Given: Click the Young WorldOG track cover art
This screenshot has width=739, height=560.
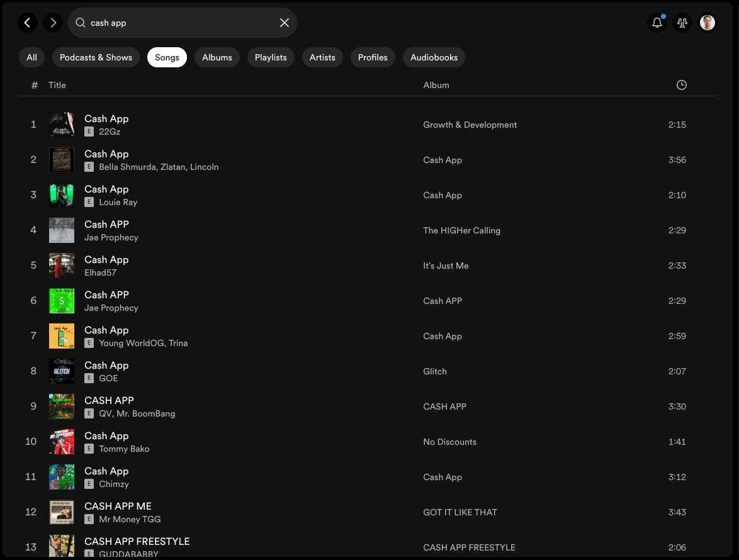Looking at the screenshot, I should [62, 336].
